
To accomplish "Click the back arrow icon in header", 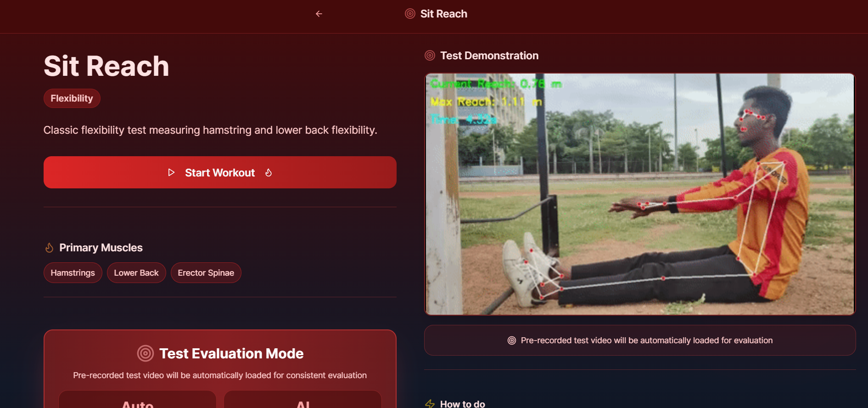I will (319, 14).
